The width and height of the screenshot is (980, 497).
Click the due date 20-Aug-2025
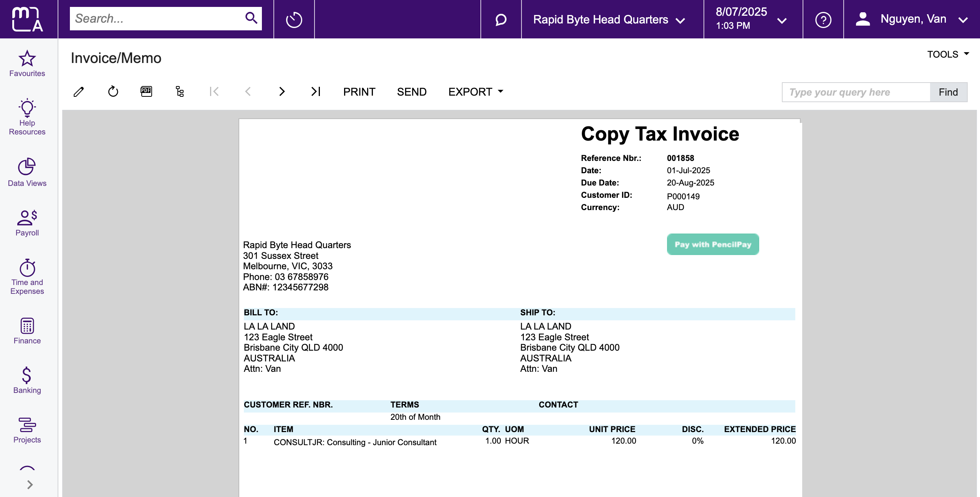click(690, 183)
